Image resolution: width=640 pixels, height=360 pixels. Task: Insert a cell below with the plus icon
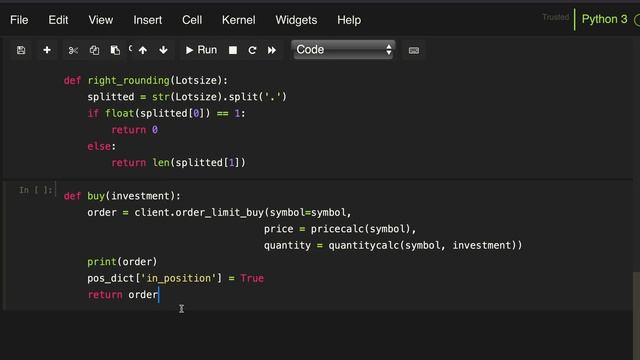47,50
